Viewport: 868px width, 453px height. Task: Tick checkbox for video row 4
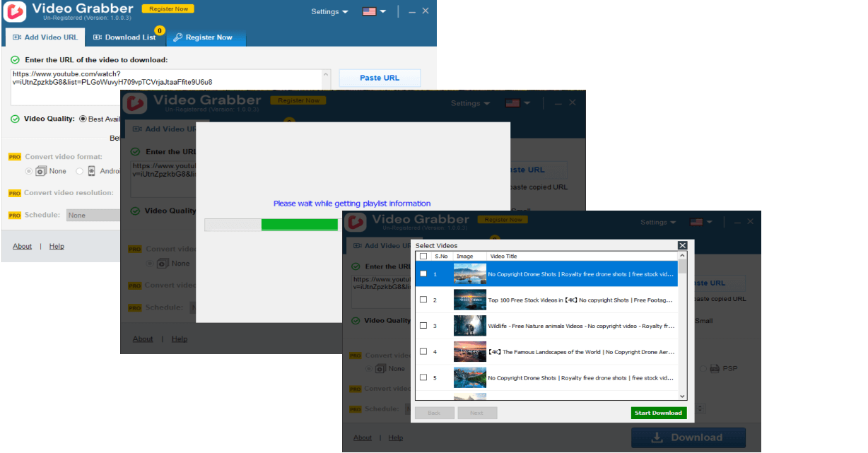point(423,351)
